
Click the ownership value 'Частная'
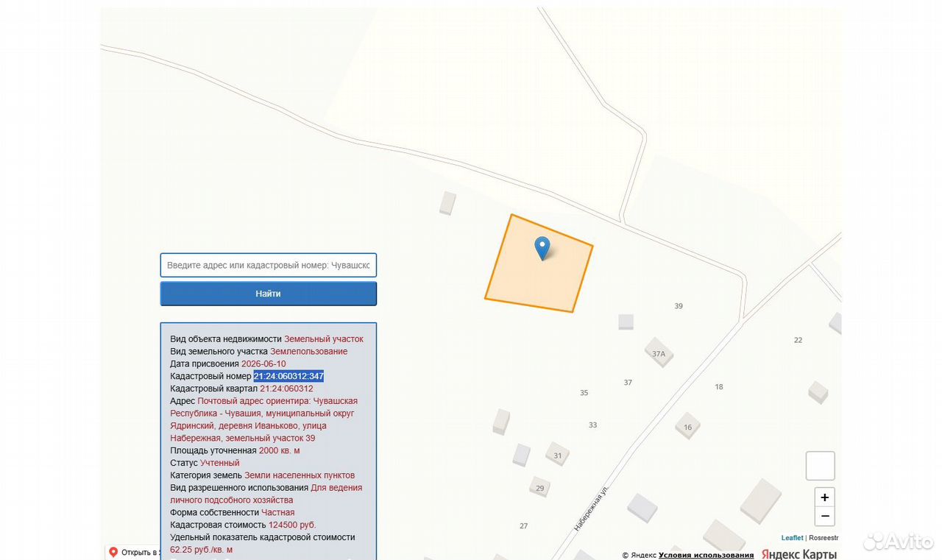[x=278, y=512]
